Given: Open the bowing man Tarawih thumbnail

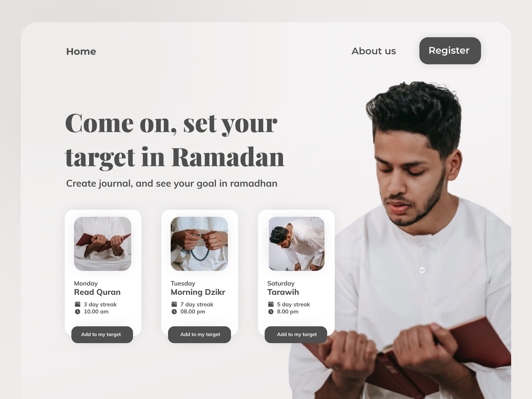Looking at the screenshot, I should pos(297,244).
